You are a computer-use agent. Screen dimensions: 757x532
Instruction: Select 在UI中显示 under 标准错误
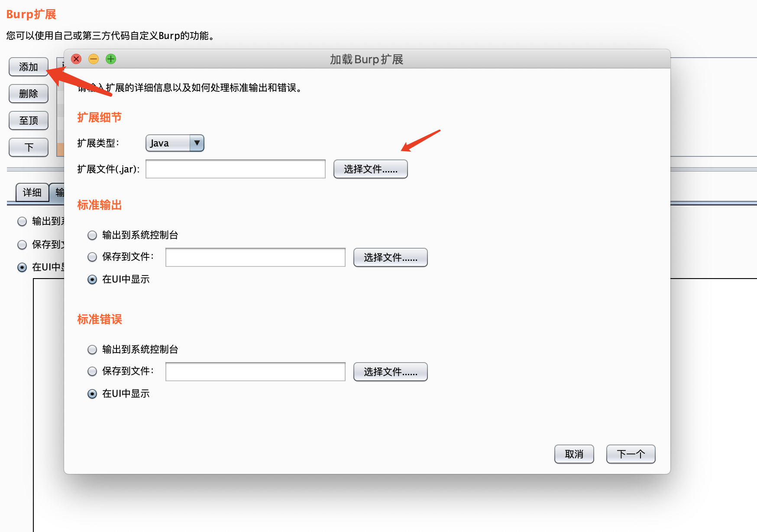pyautogui.click(x=92, y=394)
